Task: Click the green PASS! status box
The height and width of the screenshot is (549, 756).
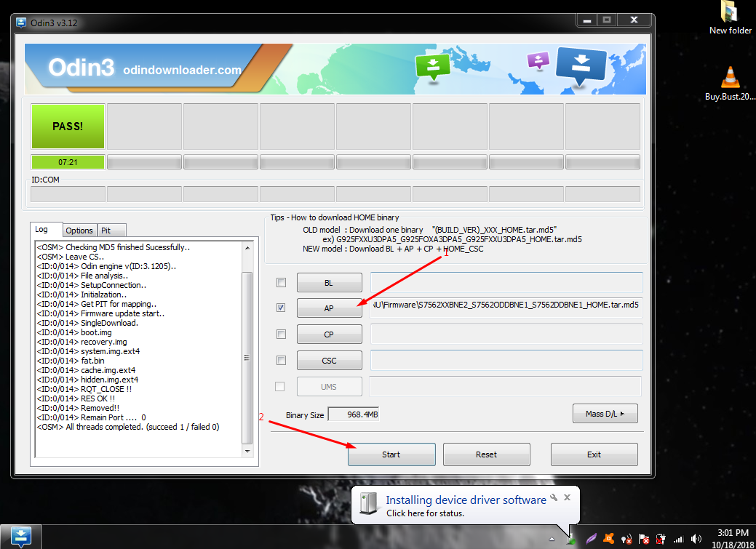Action: click(x=68, y=127)
